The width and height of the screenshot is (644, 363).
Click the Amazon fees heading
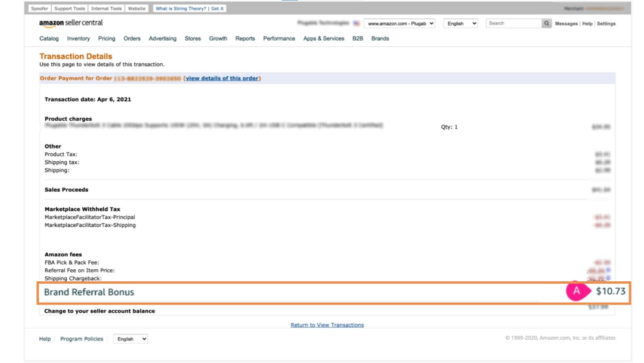pos(63,254)
